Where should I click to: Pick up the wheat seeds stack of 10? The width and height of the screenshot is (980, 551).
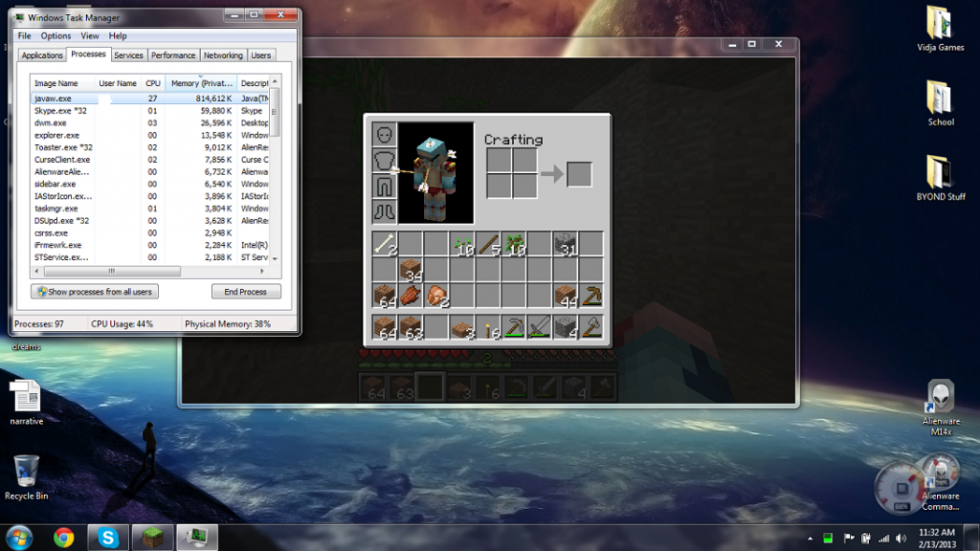tap(462, 244)
